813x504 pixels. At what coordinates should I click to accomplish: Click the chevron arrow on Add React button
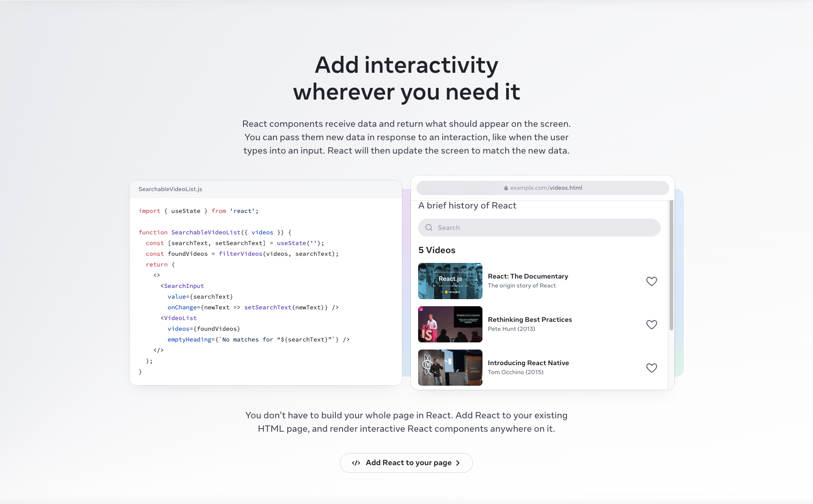458,463
